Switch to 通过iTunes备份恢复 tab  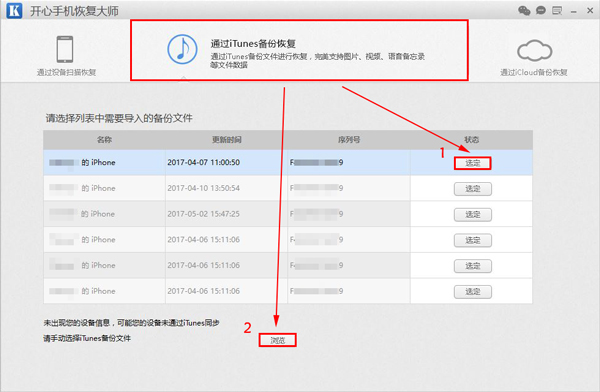(x=299, y=50)
